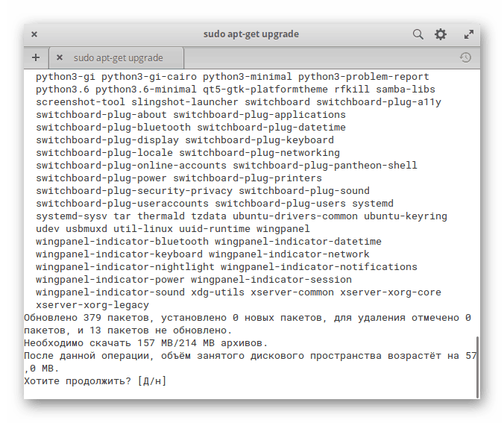
Task: Open the closed tabs history icon
Action: tap(464, 57)
